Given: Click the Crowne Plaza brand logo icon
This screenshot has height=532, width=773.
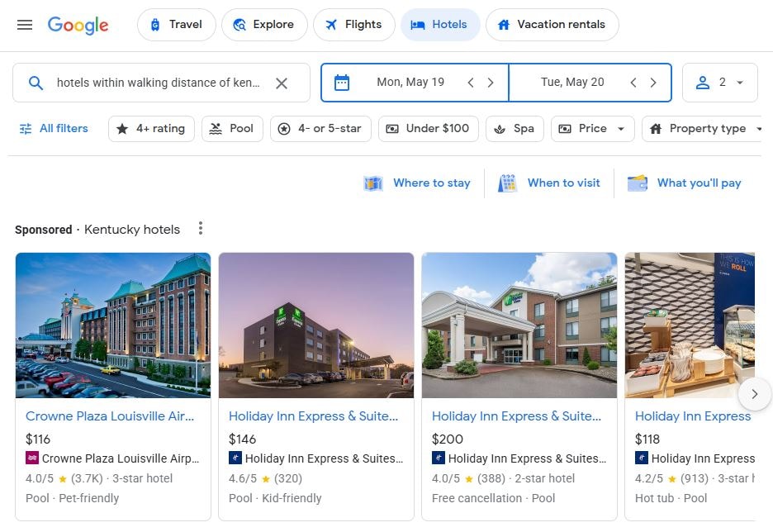Looking at the screenshot, I should [x=32, y=458].
